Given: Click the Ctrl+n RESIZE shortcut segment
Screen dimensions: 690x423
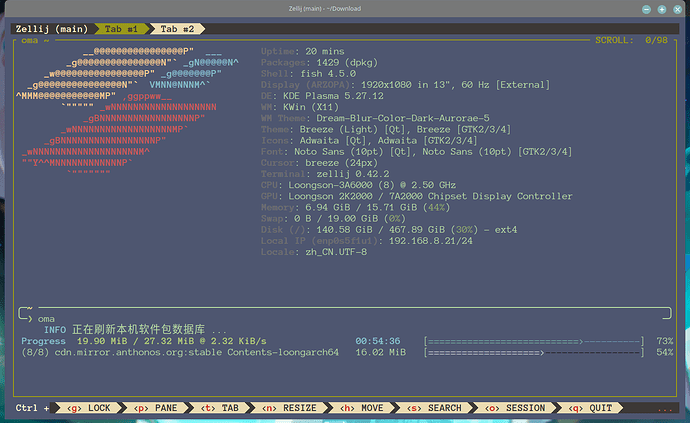Looking at the screenshot, I should pos(289,408).
